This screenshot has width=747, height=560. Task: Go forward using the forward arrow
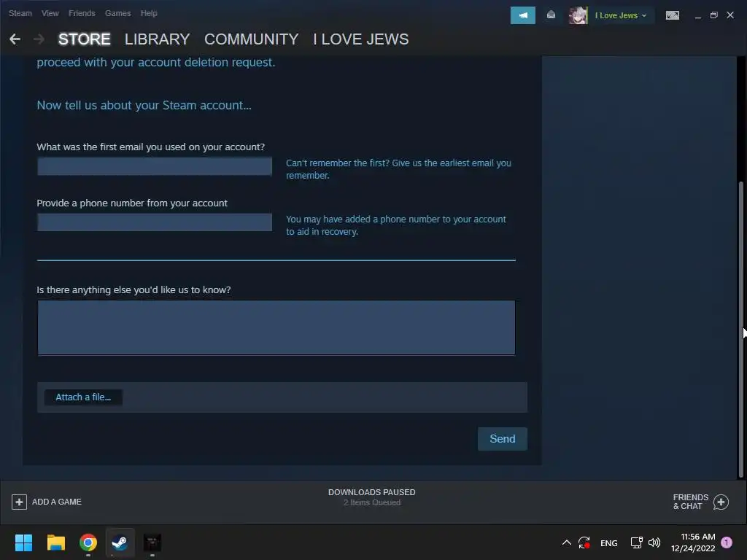pyautogui.click(x=39, y=39)
